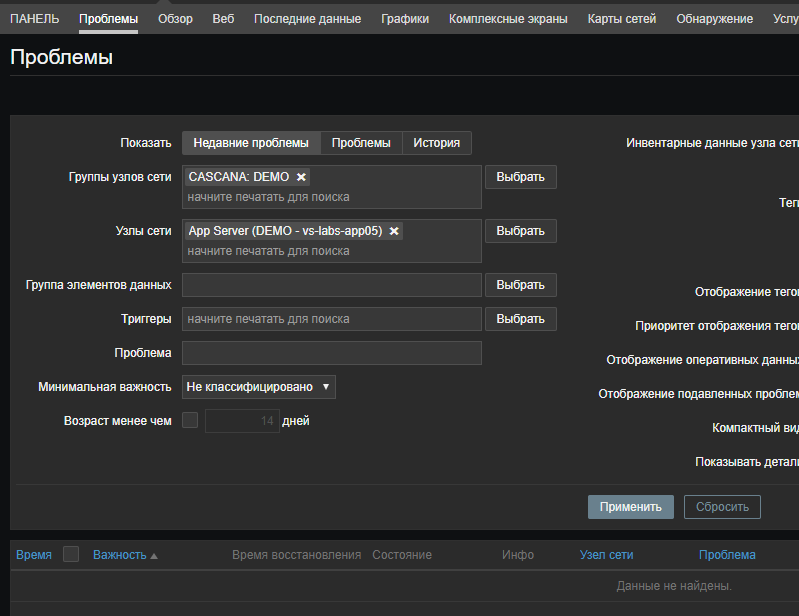Select the Недавние проблемы view option
This screenshot has width=799, height=616.
(x=251, y=143)
